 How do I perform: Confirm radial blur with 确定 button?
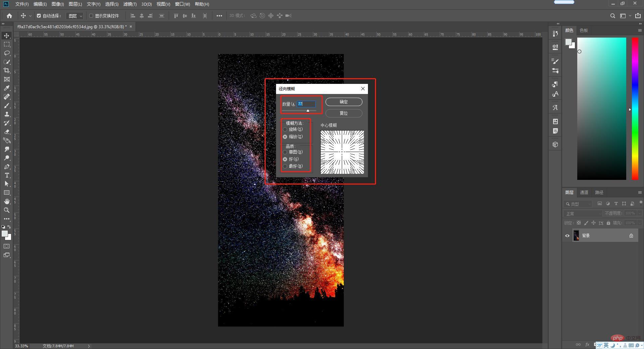(344, 102)
